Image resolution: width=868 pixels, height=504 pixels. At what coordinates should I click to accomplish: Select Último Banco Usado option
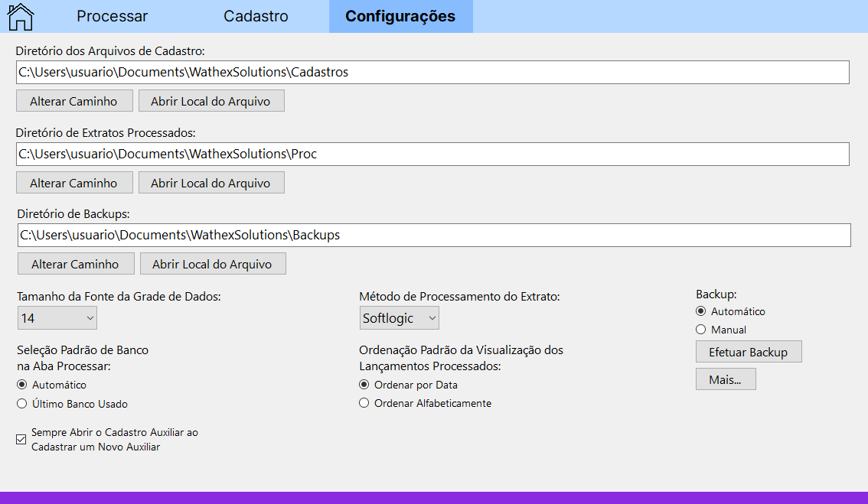[22, 403]
